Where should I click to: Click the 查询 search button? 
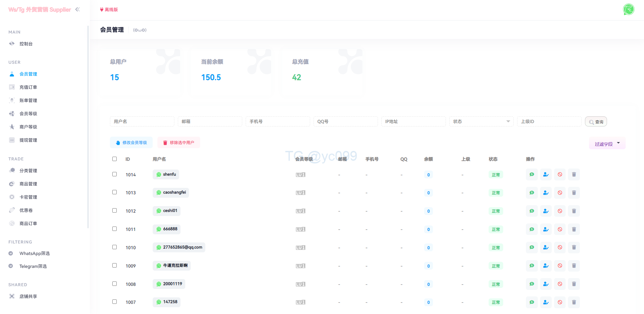click(596, 122)
